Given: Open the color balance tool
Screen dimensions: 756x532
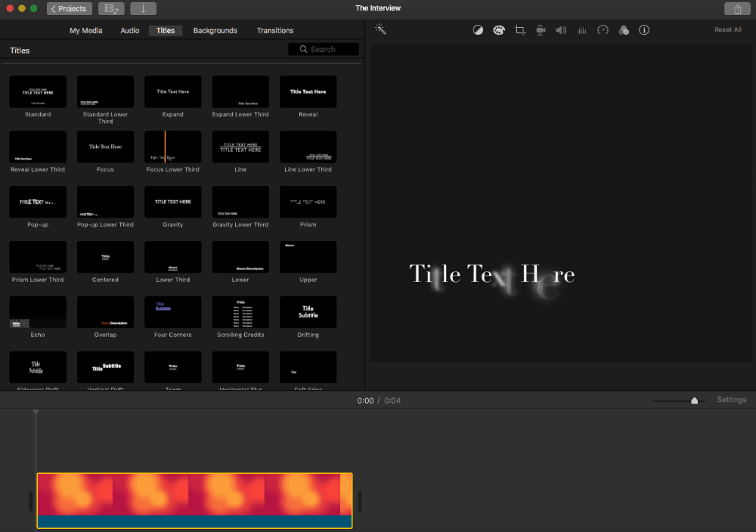Looking at the screenshot, I should pyautogui.click(x=478, y=30).
